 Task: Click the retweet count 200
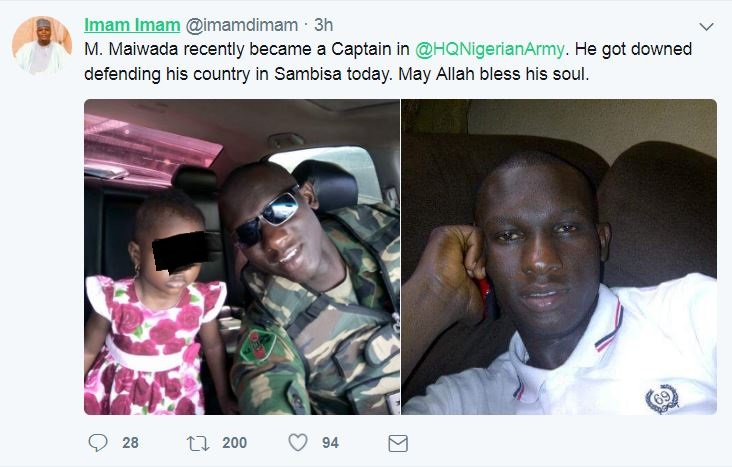coord(234,442)
